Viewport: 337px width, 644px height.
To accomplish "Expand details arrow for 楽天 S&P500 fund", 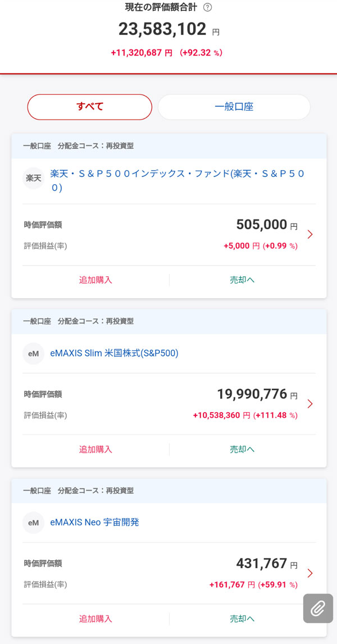I will (310, 234).
